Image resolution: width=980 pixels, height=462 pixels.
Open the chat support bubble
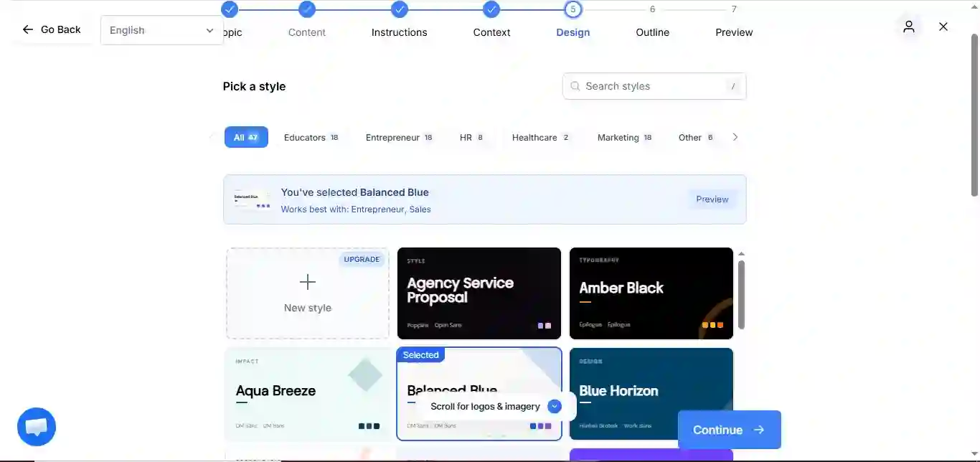click(37, 427)
